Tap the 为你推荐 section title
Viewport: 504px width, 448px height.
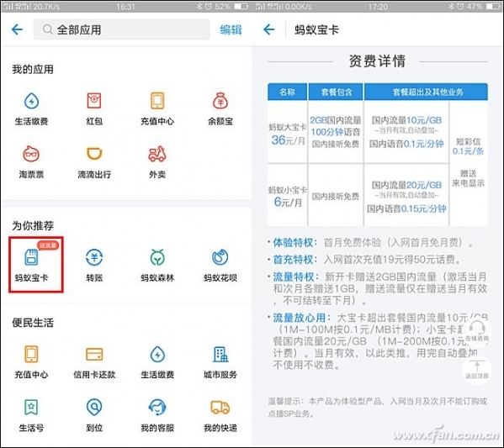pos(33,226)
